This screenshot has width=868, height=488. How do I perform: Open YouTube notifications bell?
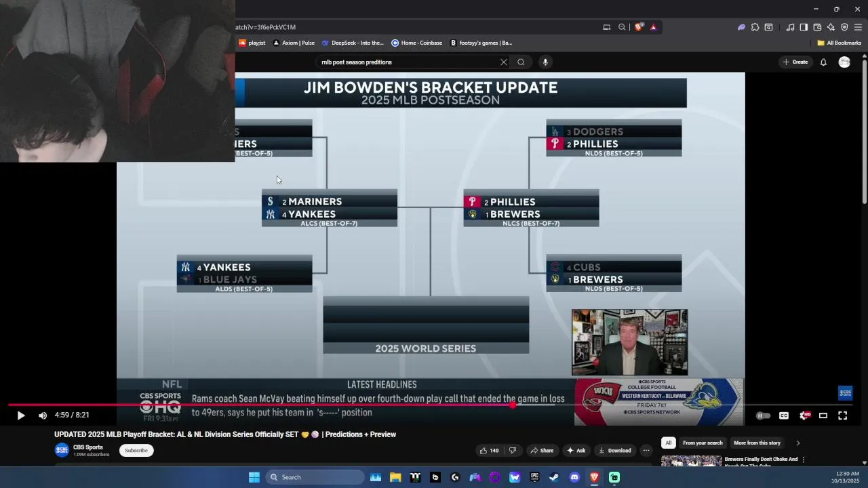click(823, 62)
